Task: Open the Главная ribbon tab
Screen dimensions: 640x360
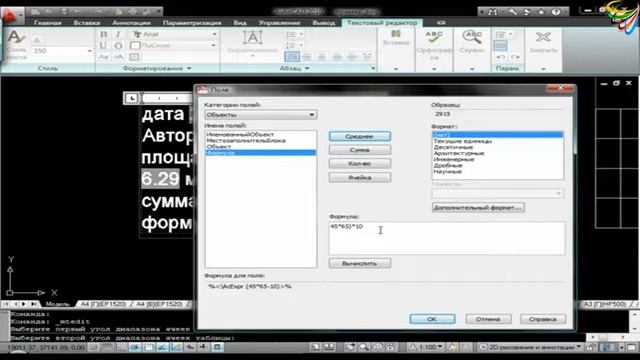Action: (48, 23)
